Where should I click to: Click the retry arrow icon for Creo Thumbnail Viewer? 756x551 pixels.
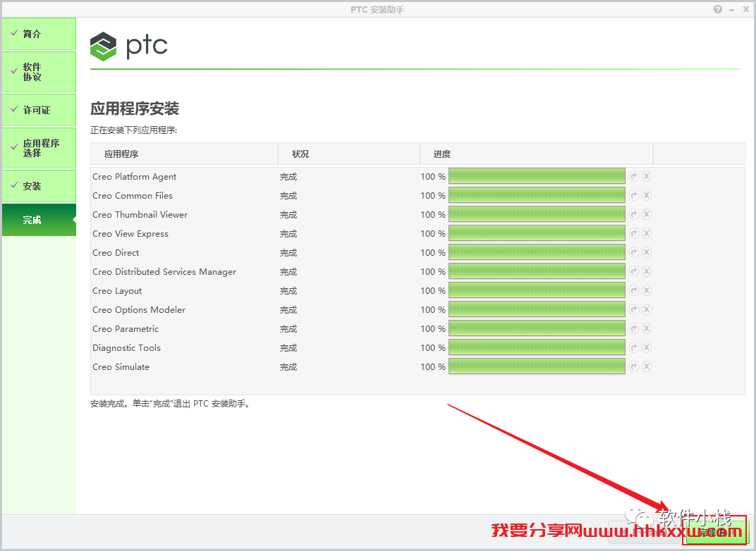point(634,214)
